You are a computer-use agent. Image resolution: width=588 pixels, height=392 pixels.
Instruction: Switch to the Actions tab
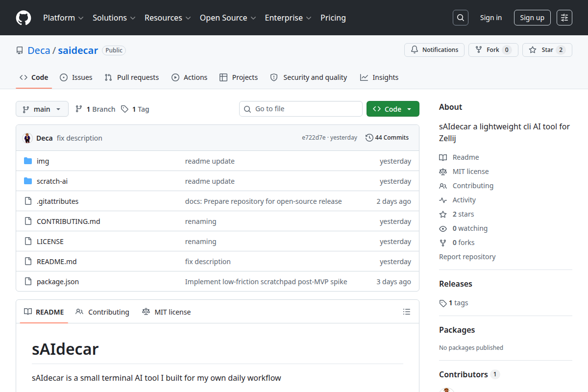pos(189,77)
